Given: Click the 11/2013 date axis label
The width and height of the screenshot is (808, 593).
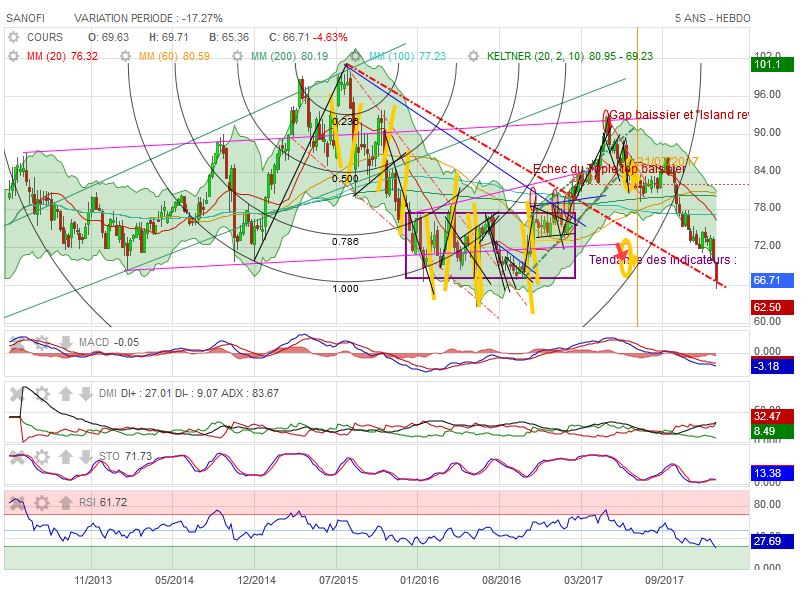Looking at the screenshot, I should 93,580.
